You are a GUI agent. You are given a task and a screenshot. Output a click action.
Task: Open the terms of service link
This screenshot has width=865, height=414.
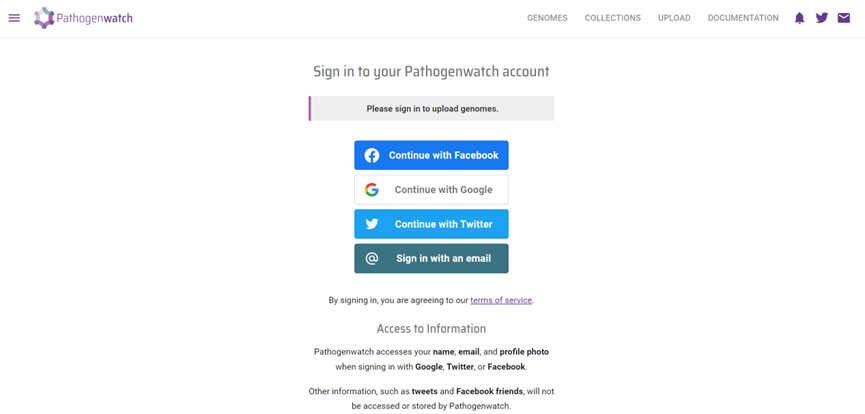tap(501, 300)
